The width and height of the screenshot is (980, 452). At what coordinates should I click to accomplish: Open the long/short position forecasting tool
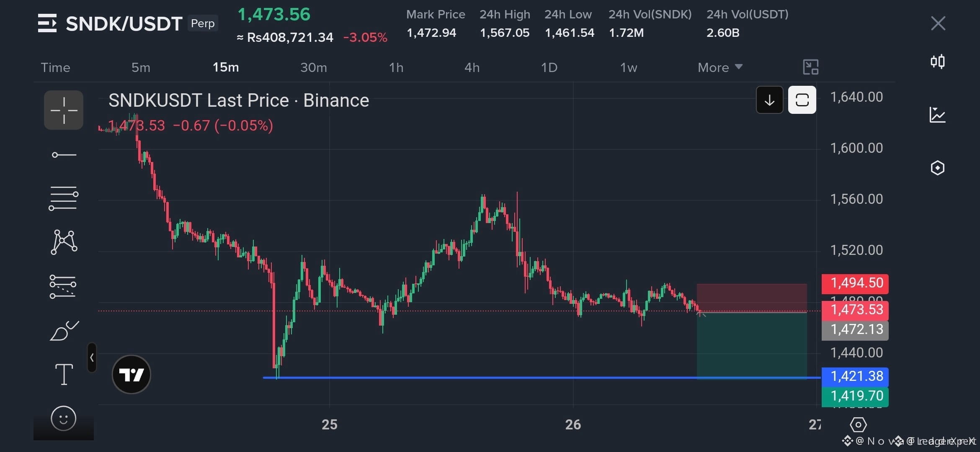[x=63, y=286]
